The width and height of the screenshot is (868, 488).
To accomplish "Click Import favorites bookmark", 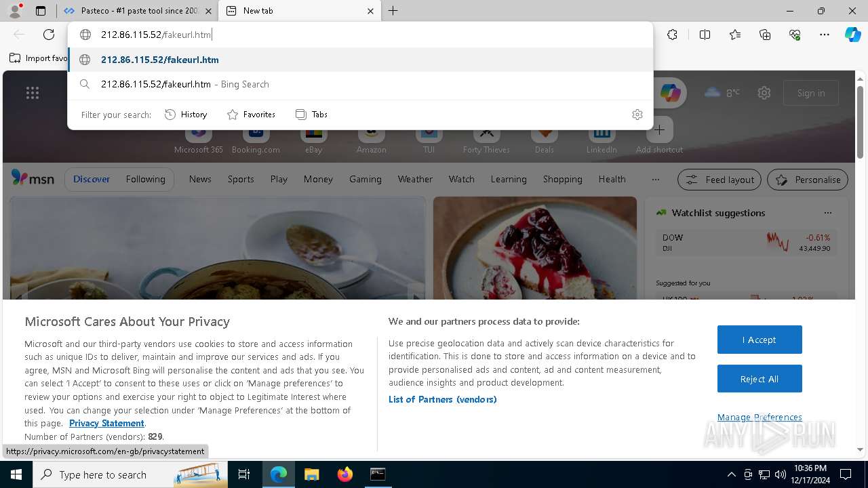I will click(x=39, y=58).
